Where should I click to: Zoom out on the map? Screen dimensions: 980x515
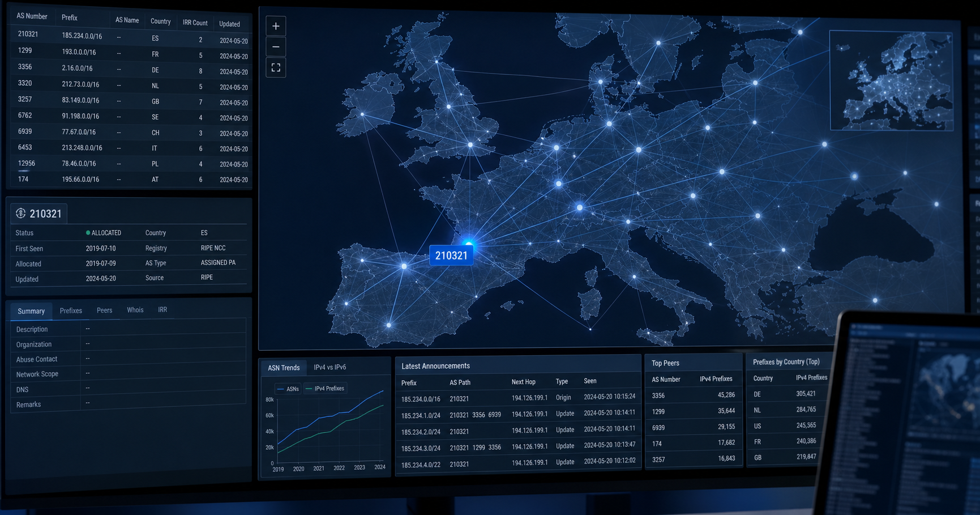tap(276, 47)
